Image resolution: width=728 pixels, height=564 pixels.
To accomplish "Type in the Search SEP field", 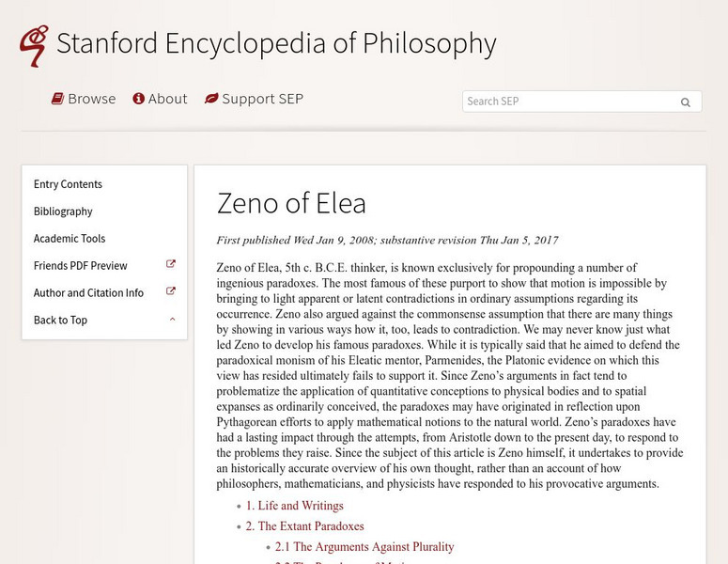I will point(568,102).
